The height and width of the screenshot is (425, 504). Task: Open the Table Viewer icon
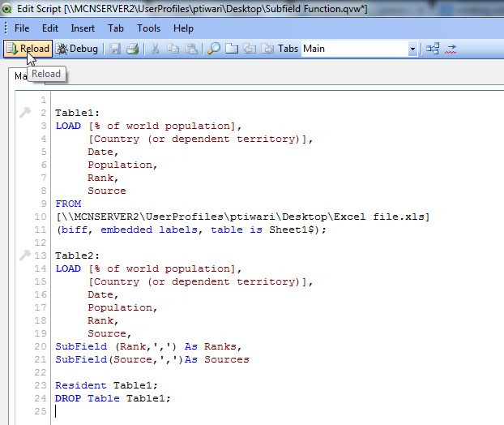pyautogui.click(x=433, y=49)
